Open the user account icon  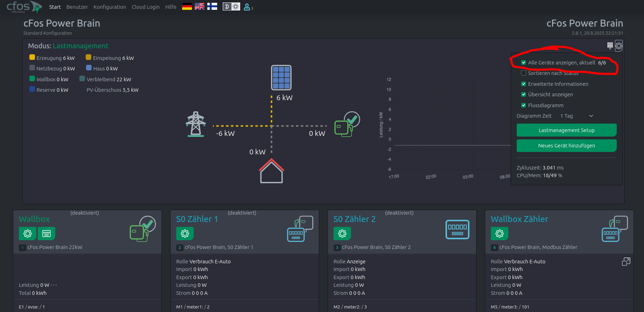pyautogui.click(x=247, y=7)
